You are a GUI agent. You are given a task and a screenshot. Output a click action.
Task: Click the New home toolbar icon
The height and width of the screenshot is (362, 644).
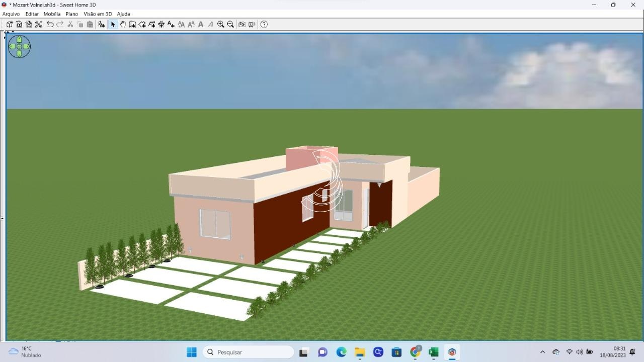10,24
